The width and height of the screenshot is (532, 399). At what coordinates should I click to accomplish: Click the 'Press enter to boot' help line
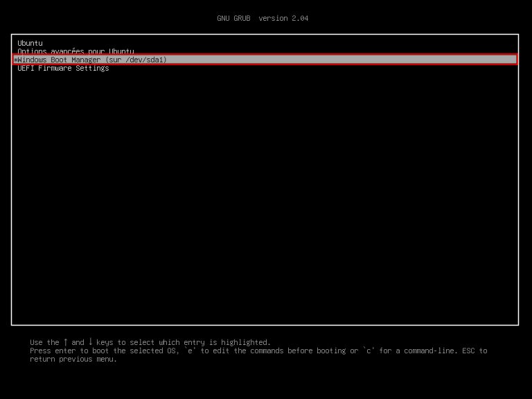pyautogui.click(x=258, y=351)
